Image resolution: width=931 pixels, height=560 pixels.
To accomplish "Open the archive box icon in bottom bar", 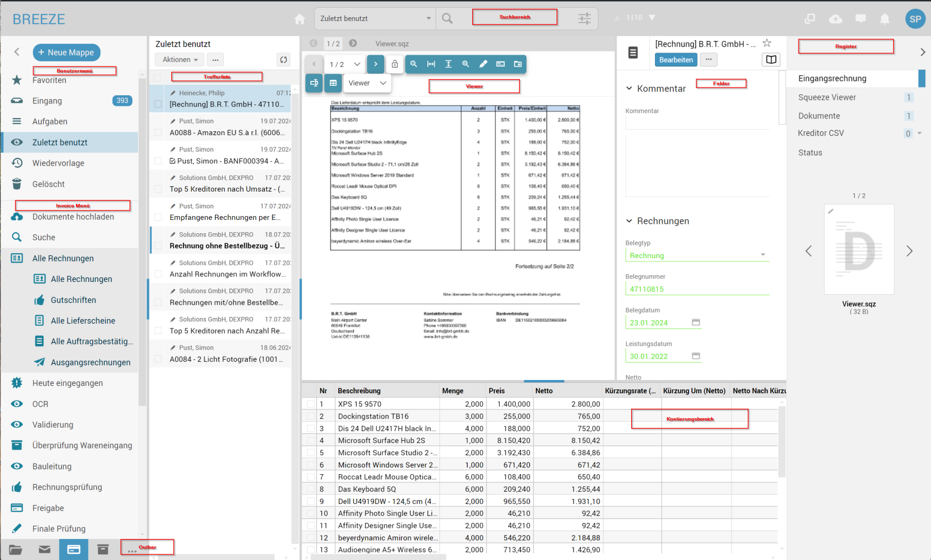I will pyautogui.click(x=103, y=549).
